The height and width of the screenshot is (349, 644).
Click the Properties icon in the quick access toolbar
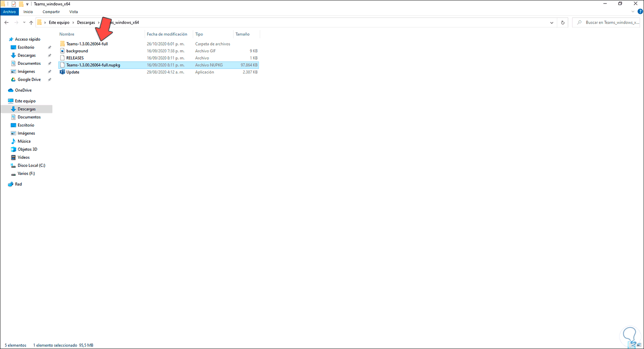click(14, 4)
